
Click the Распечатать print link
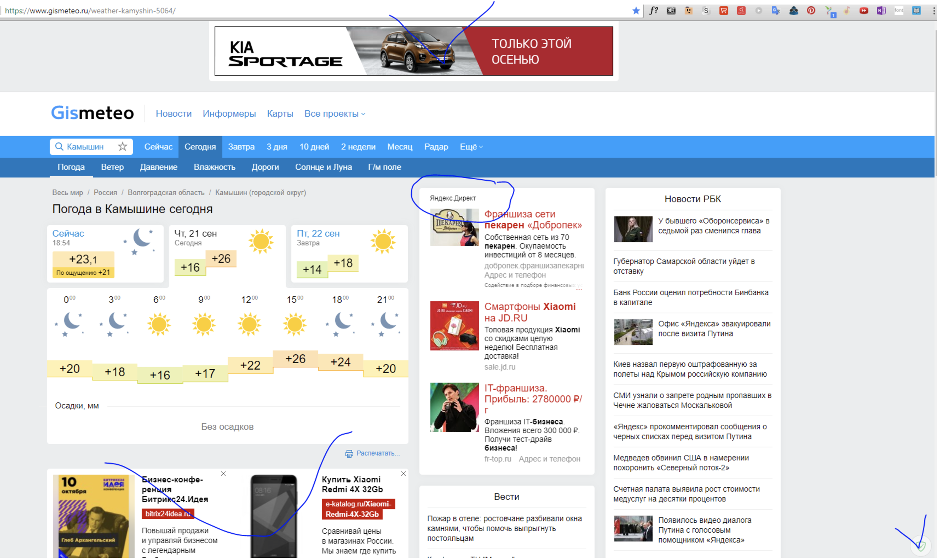[378, 454]
